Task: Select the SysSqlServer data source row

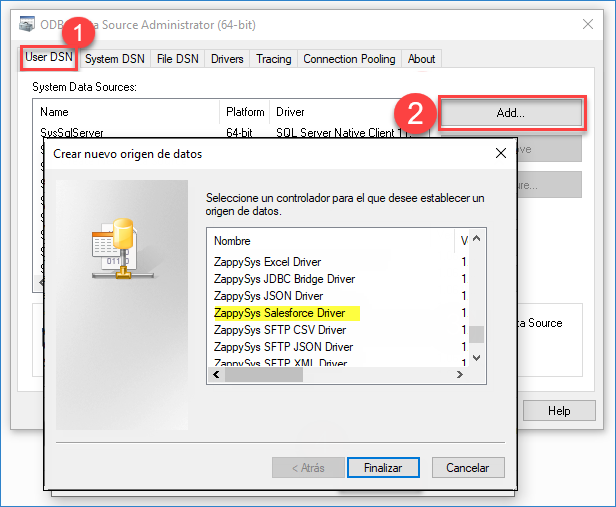Action: click(x=224, y=133)
